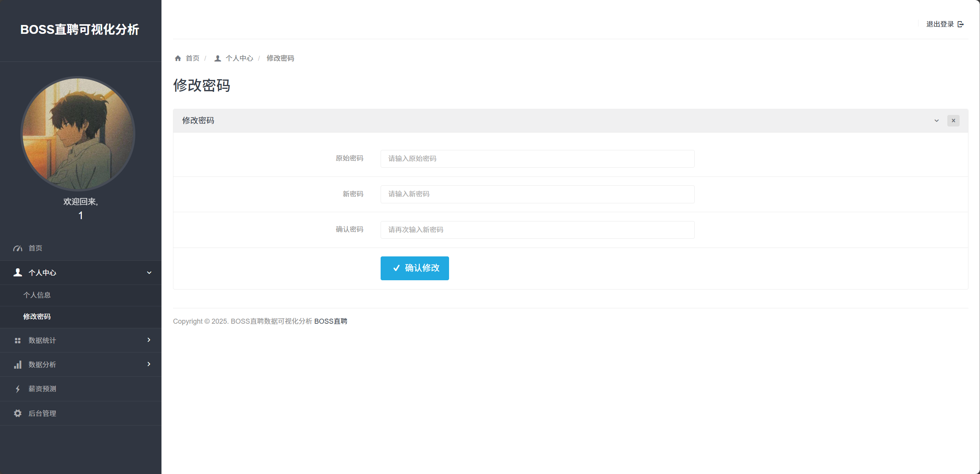Click the lightning bolt icon beside 薪资预测

pos(18,389)
